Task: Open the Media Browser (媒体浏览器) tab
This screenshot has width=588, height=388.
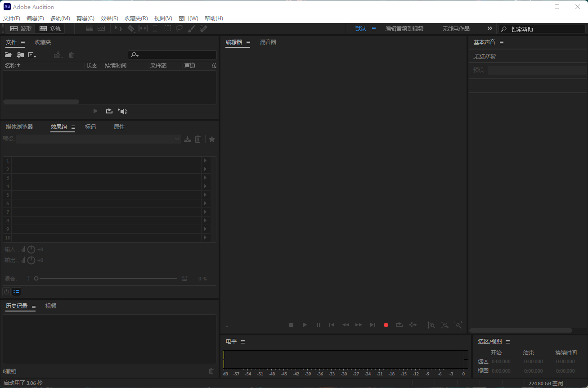Action: tap(19, 127)
